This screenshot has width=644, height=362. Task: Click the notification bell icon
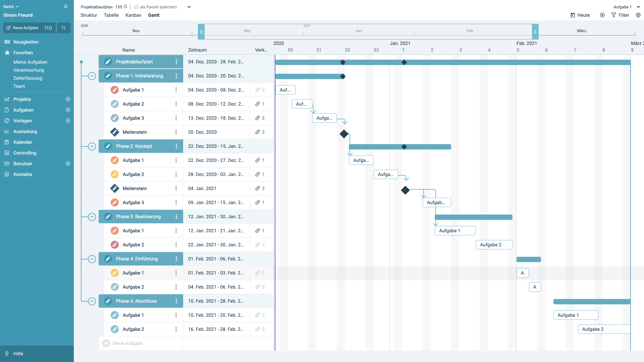[x=66, y=6]
